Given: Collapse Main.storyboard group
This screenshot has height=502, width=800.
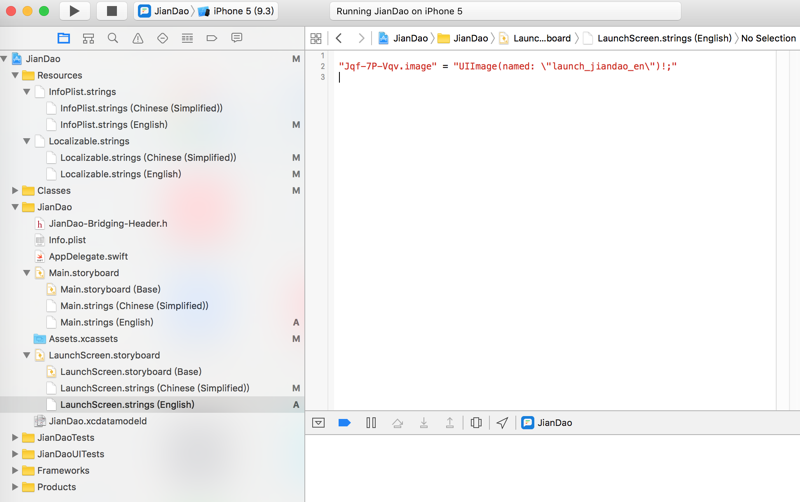Looking at the screenshot, I should [27, 273].
